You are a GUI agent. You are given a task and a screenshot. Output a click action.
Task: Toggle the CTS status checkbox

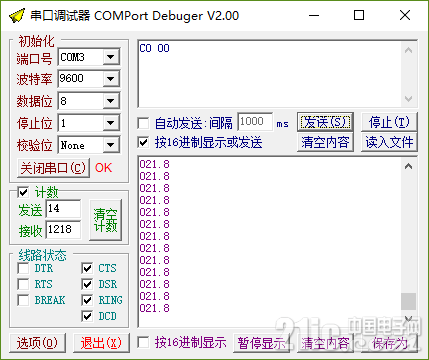tap(87, 268)
